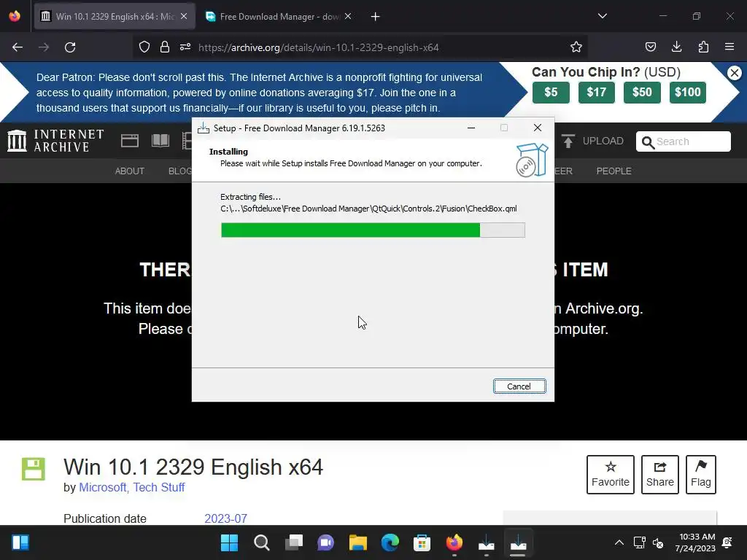
Task: Close the Win 10.1 2329 browser tab
Action: click(x=184, y=17)
